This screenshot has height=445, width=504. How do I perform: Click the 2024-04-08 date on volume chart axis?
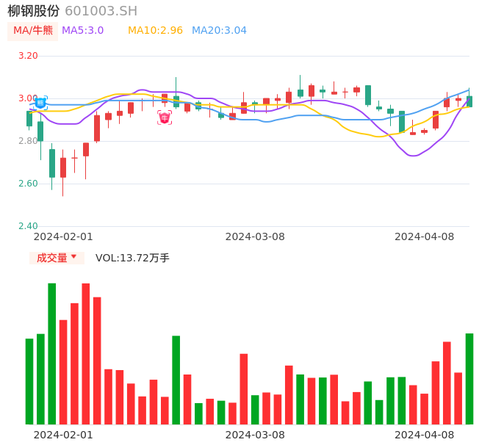(425, 435)
